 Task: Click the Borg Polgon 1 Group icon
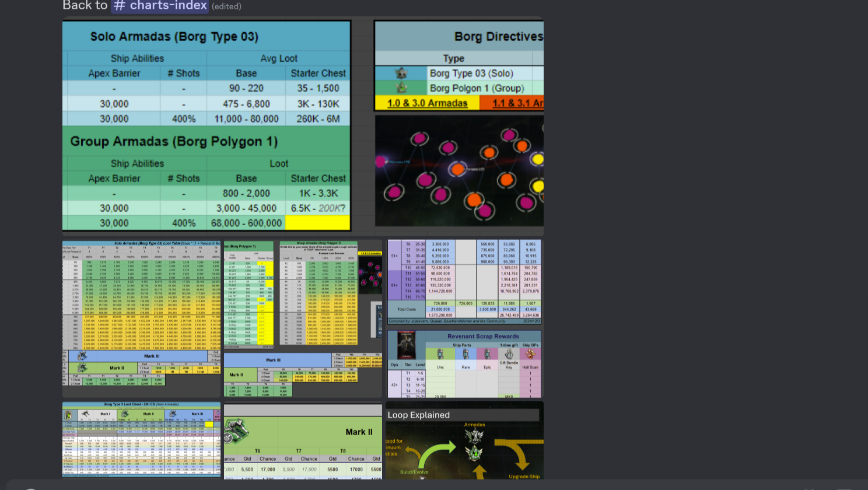[401, 88]
